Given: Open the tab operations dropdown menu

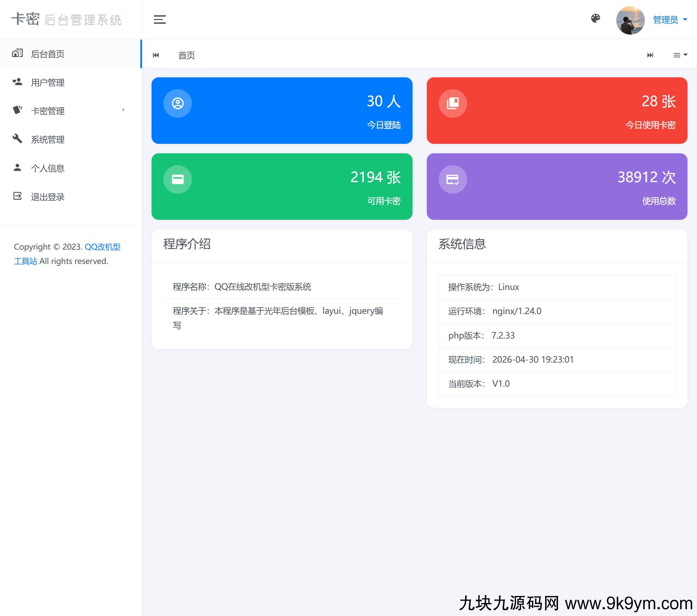Looking at the screenshot, I should [x=680, y=55].
